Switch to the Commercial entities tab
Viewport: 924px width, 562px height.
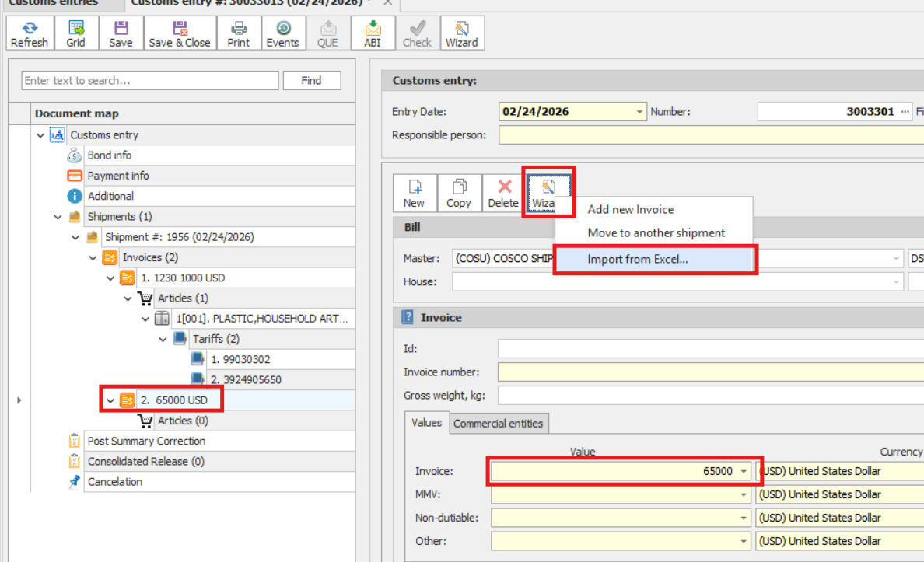(498, 423)
